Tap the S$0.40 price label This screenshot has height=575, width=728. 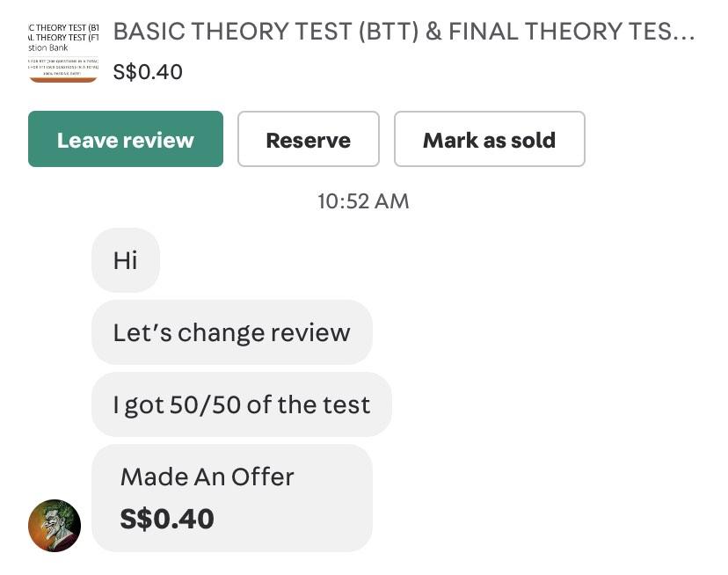click(146, 72)
